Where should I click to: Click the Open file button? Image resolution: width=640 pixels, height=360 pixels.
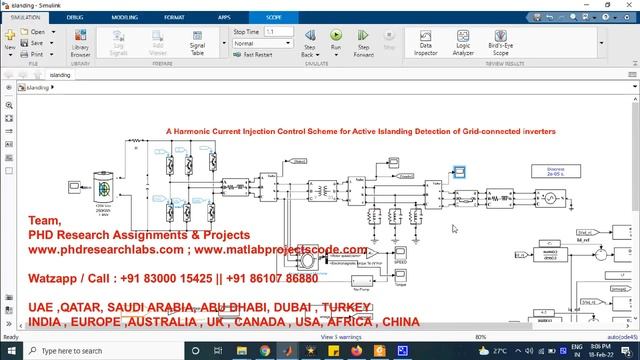tap(33, 32)
